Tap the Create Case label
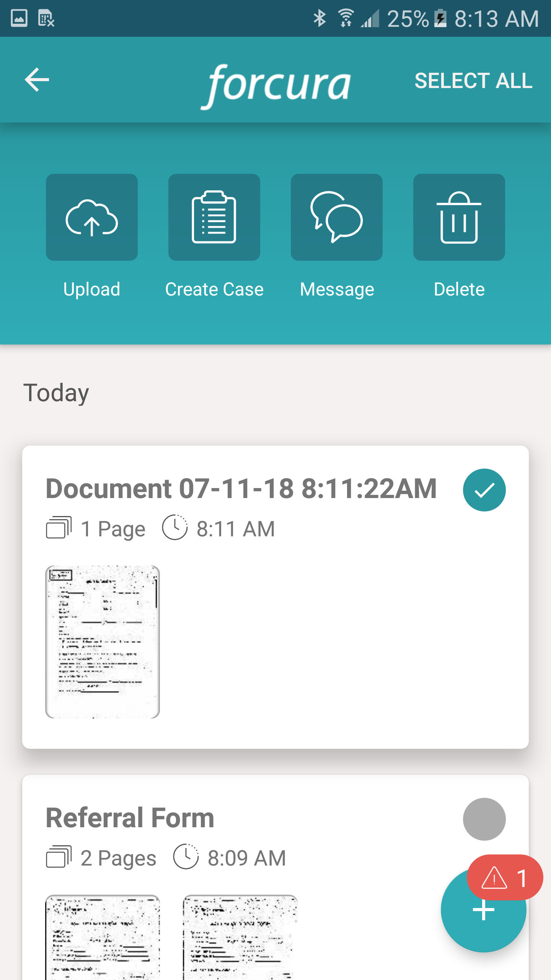 [214, 289]
